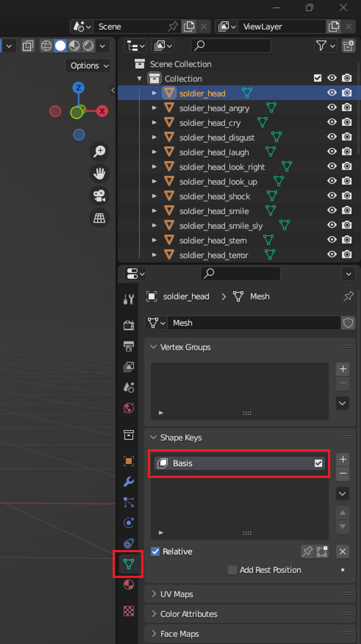
Task: Uncheck the Relative shape keys checkbox
Action: pyautogui.click(x=155, y=551)
